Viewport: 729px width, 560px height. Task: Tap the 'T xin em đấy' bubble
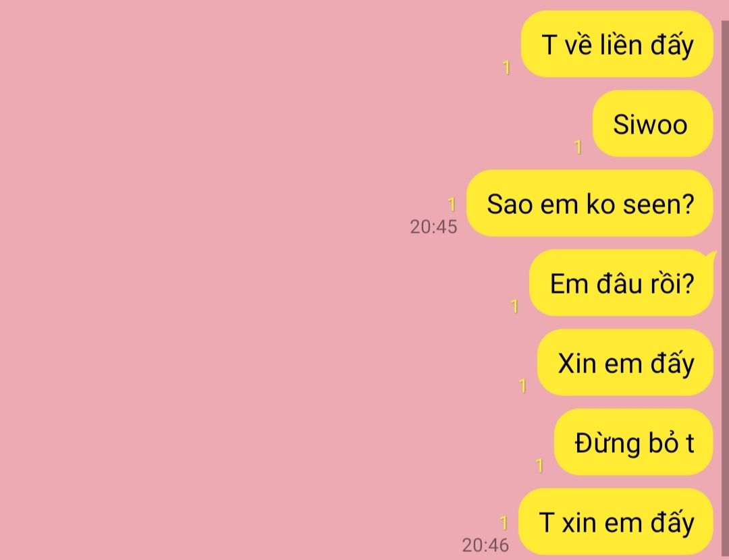pos(616,522)
